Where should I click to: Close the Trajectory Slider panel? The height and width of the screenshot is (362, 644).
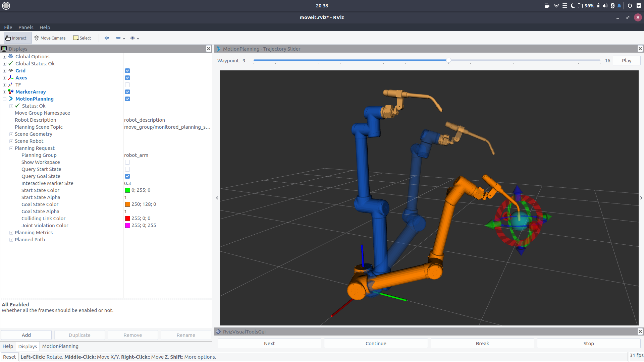tap(640, 49)
